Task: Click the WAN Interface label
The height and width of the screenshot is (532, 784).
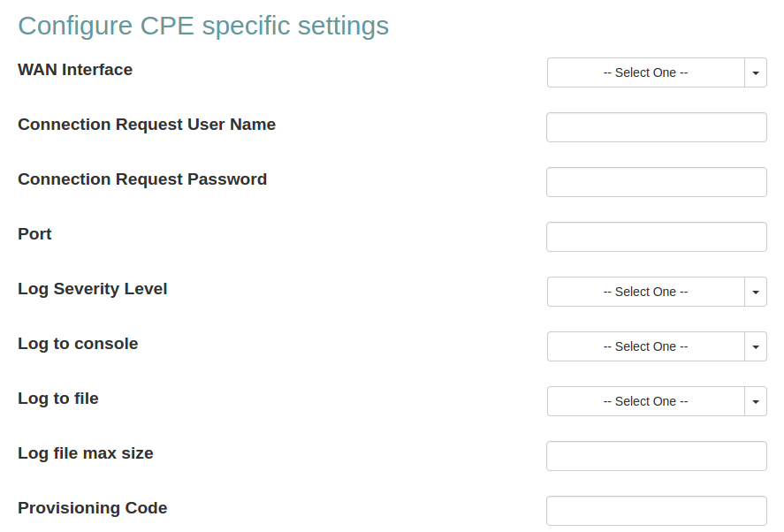Action: pos(75,70)
